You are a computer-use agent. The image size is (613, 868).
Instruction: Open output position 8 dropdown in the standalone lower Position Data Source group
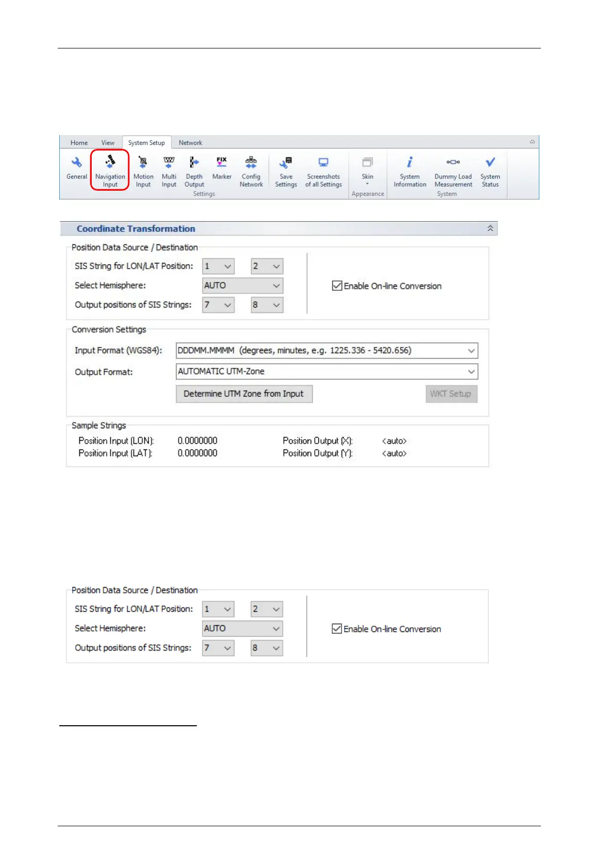pyautogui.click(x=267, y=647)
